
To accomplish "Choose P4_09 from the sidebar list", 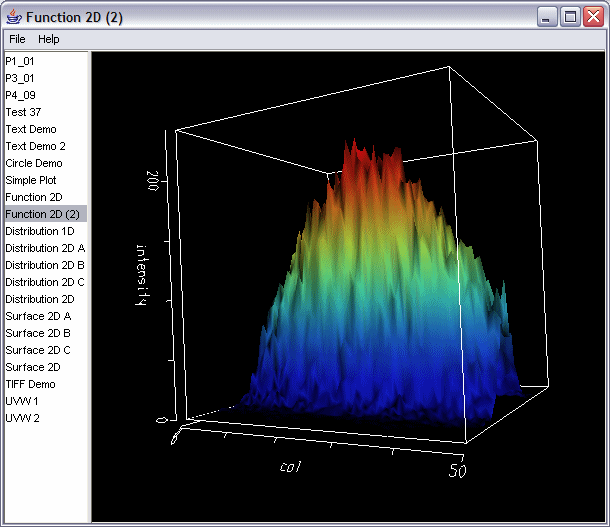I will (x=20, y=95).
